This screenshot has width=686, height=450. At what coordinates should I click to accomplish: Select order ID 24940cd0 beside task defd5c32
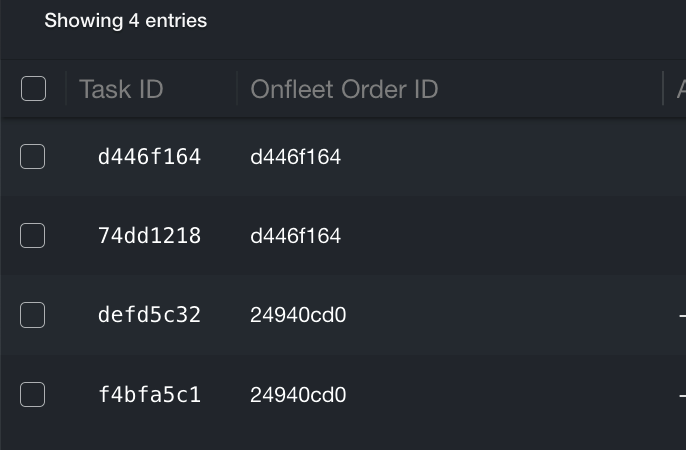tap(298, 315)
